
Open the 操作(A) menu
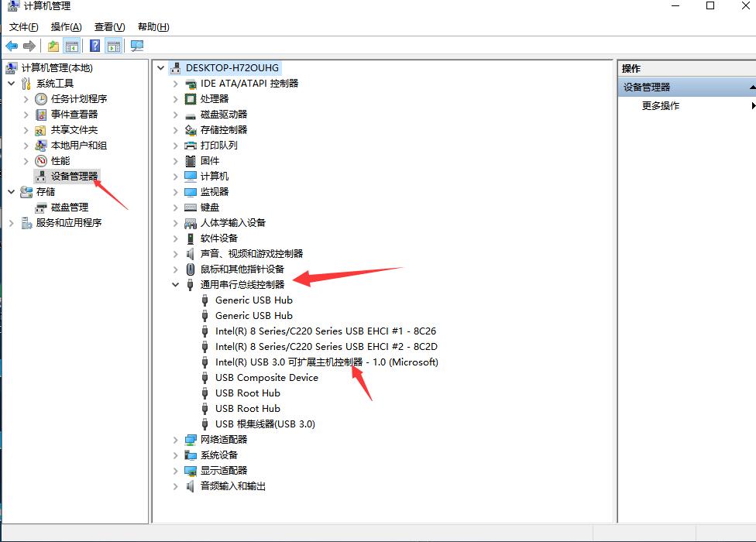point(66,27)
